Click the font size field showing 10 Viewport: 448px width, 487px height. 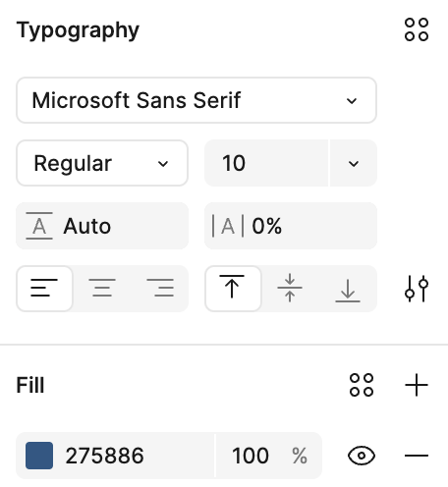pos(266,163)
